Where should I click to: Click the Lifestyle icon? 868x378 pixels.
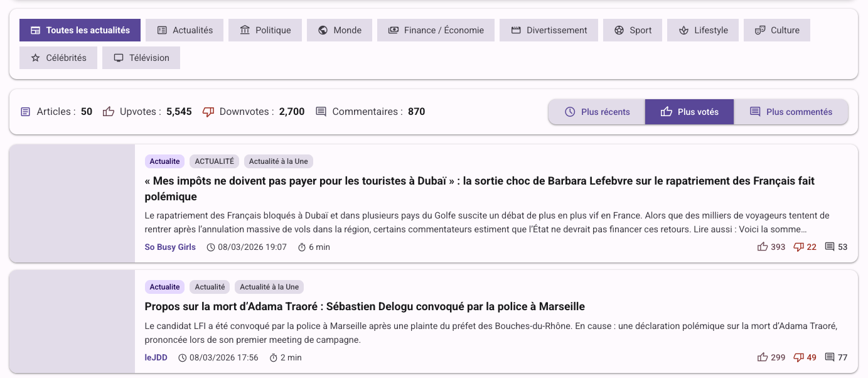tap(683, 30)
